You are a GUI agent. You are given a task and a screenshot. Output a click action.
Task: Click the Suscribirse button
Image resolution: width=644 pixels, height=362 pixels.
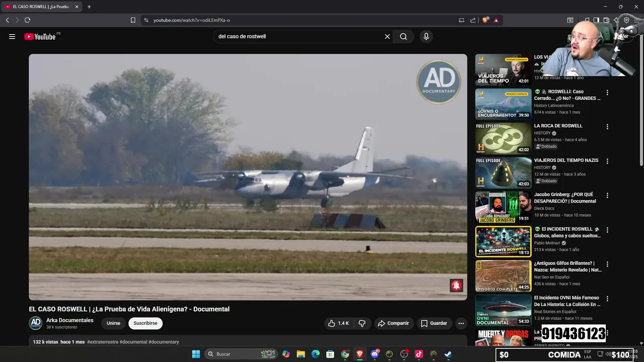pos(145,323)
